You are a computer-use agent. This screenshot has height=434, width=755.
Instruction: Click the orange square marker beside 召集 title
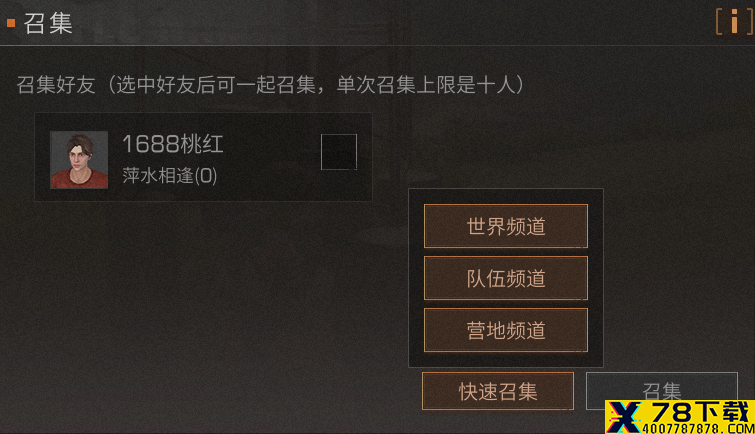(x=11, y=23)
